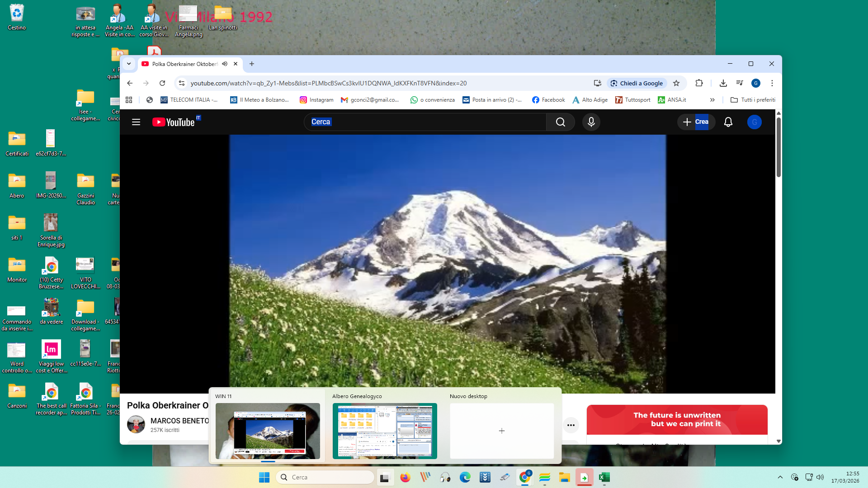This screenshot has width=868, height=488.
Task: Open Chrome extensions puzzle icon
Action: click(699, 83)
